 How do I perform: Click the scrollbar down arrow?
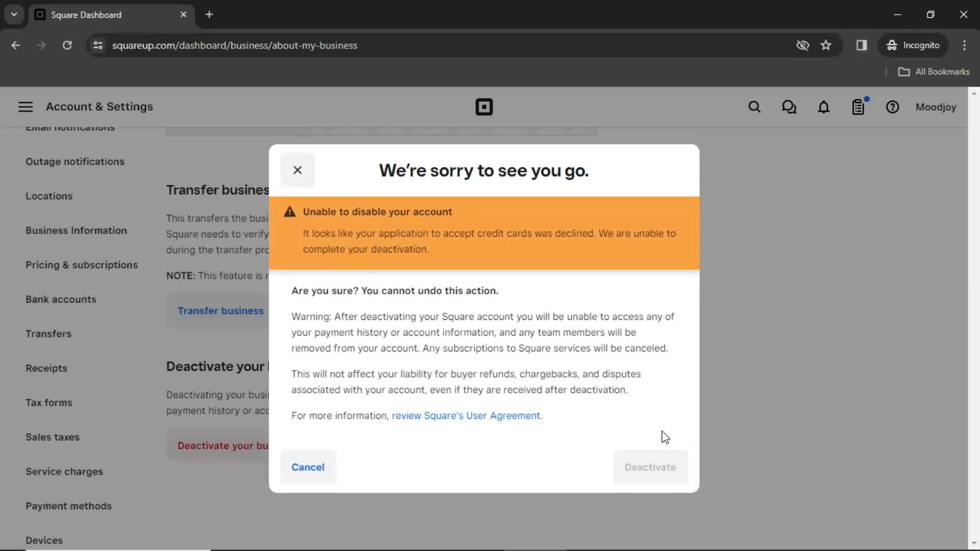tap(974, 544)
